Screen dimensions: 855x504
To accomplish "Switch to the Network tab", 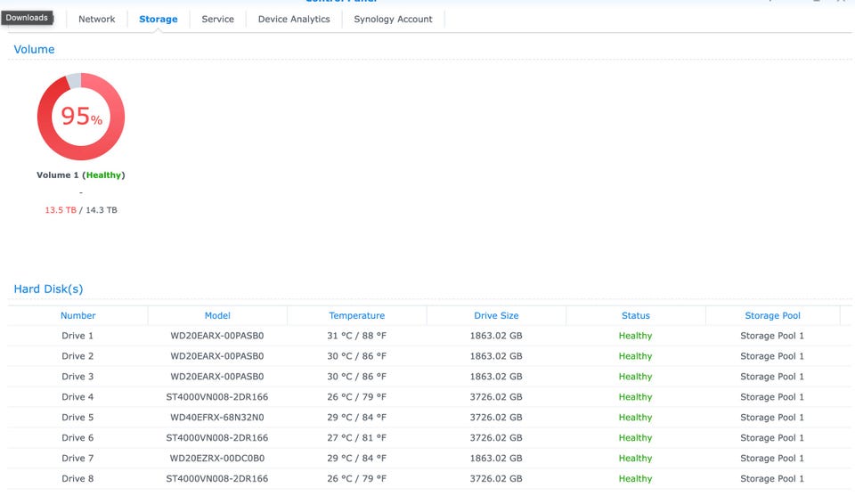I will coord(96,19).
